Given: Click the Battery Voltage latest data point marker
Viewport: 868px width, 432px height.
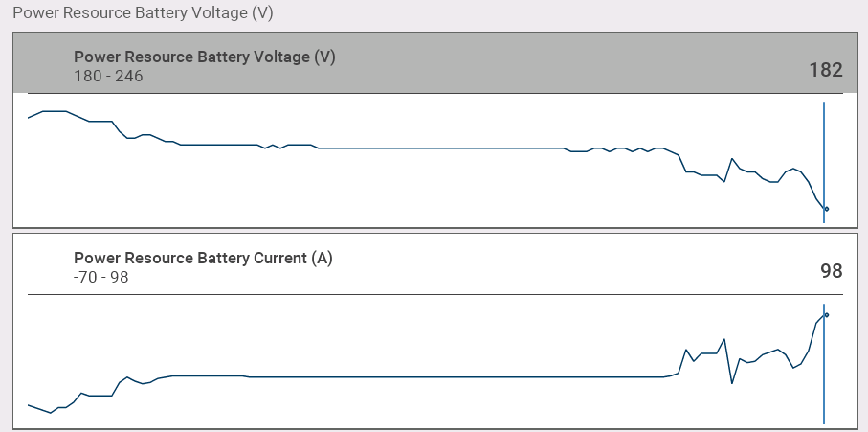Looking at the screenshot, I should pyautogui.click(x=826, y=209).
